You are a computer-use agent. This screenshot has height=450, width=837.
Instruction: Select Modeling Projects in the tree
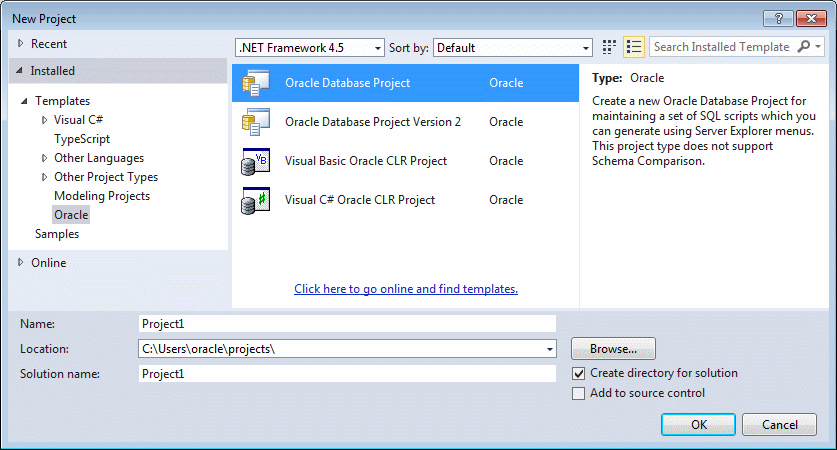tap(102, 196)
